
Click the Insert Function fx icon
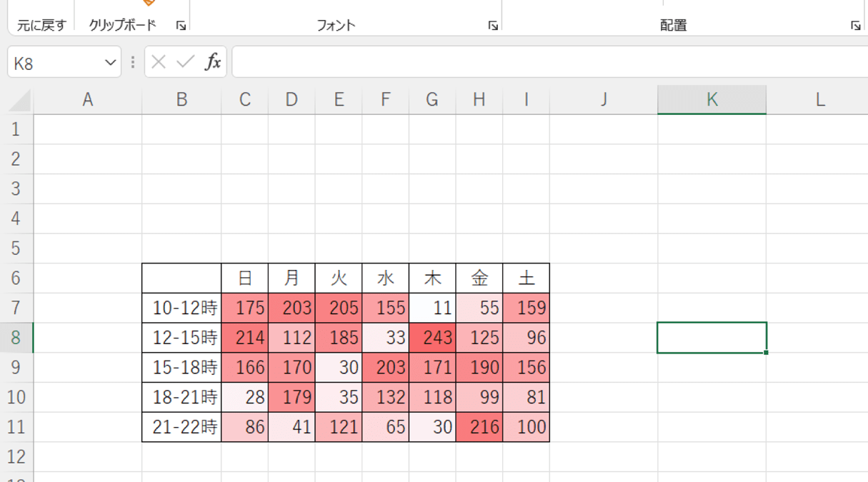212,61
